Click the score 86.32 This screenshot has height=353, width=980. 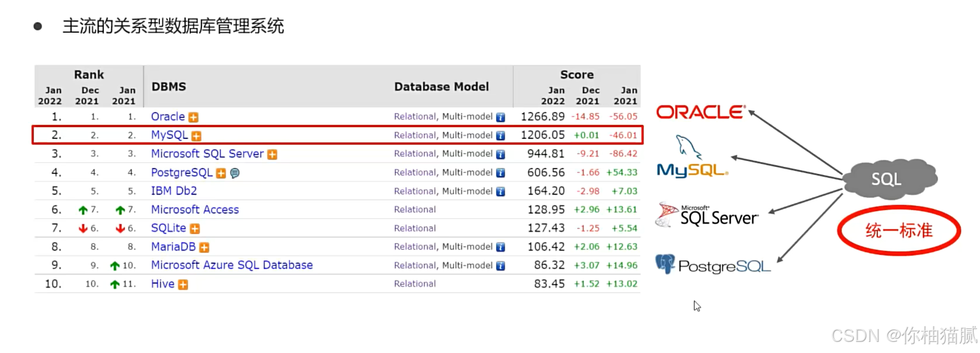(x=549, y=265)
